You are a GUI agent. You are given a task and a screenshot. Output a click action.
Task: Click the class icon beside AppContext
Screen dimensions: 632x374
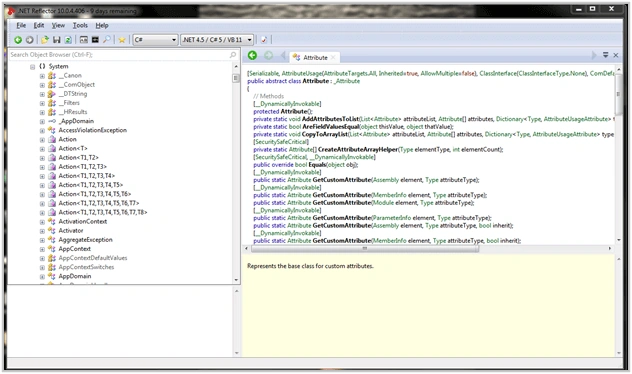52,249
